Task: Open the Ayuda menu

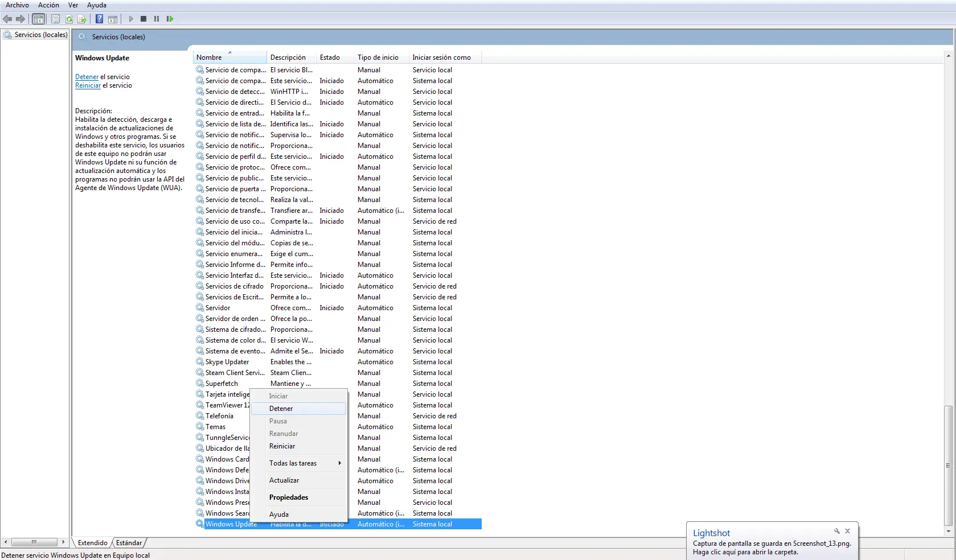Action: [x=96, y=5]
